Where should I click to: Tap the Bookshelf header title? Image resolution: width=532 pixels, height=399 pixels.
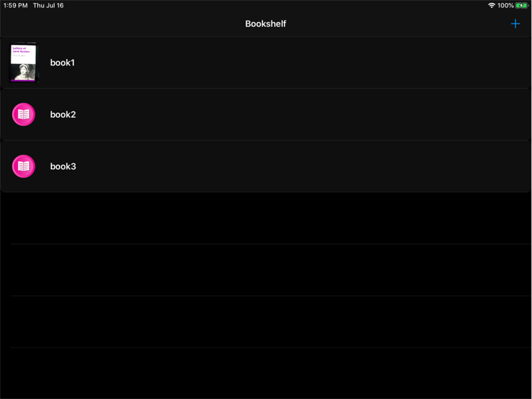[x=265, y=24]
